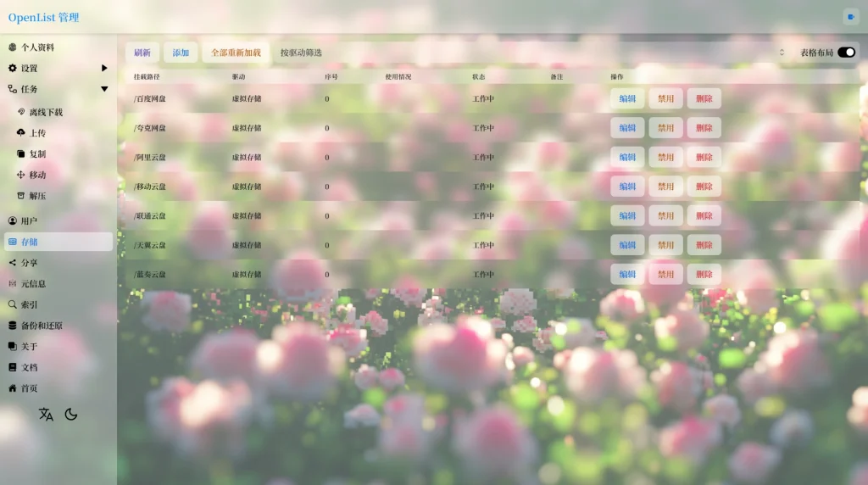Open the 索引 search index page
868x485 pixels.
[x=29, y=304]
